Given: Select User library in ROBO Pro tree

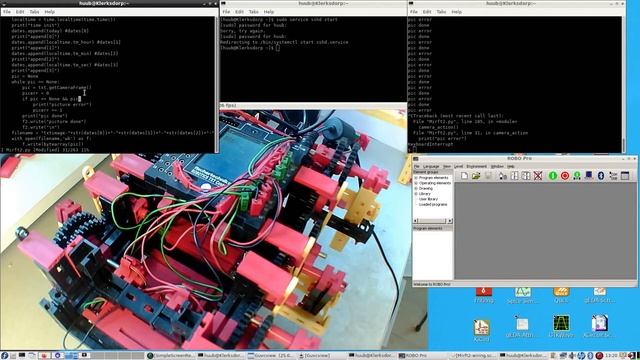Looking at the screenshot, I should [x=428, y=199].
